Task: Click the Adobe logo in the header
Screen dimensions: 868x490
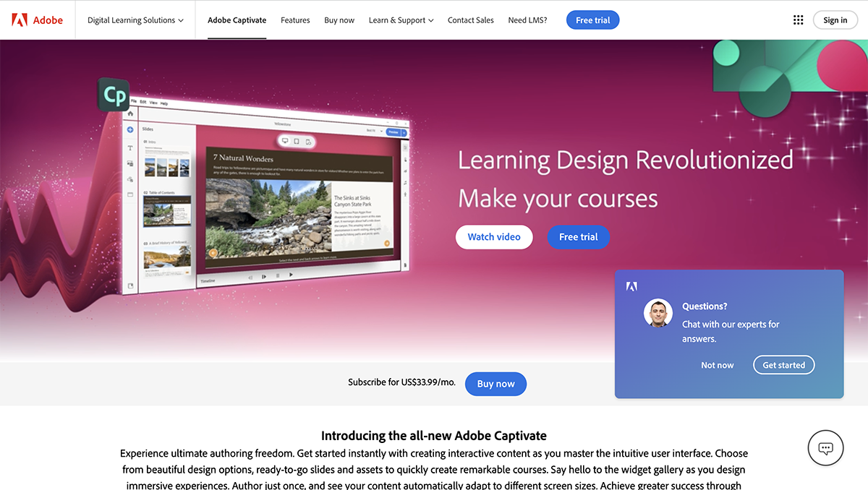Action: [x=36, y=20]
